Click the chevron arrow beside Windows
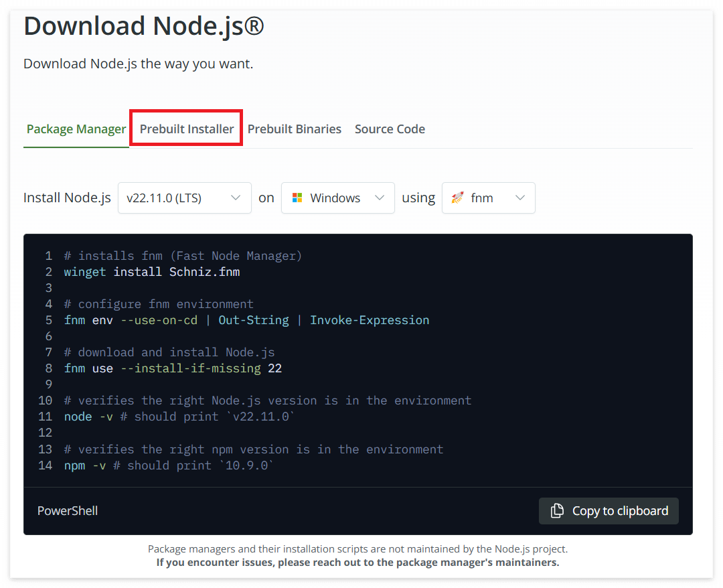 (x=380, y=198)
